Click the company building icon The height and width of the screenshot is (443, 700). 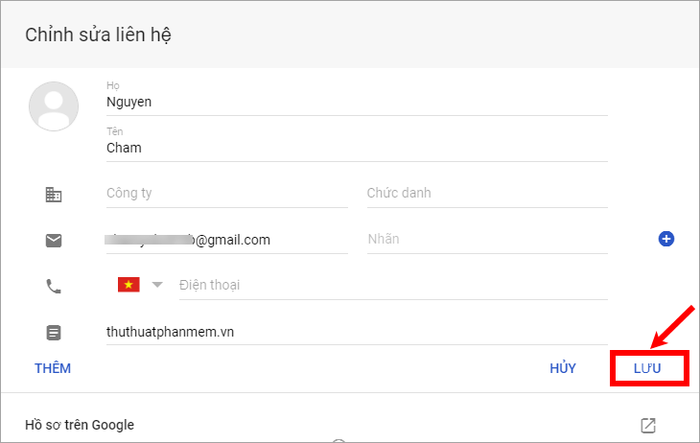(54, 194)
